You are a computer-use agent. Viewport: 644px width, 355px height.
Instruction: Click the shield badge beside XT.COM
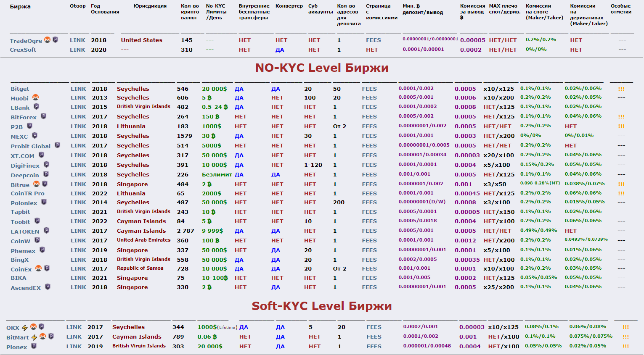[x=41, y=155]
